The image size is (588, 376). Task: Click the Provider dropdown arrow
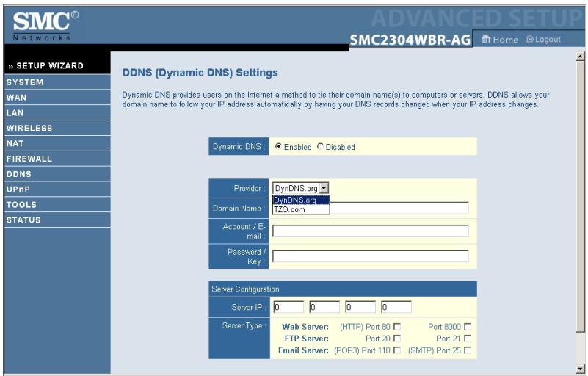coord(324,188)
